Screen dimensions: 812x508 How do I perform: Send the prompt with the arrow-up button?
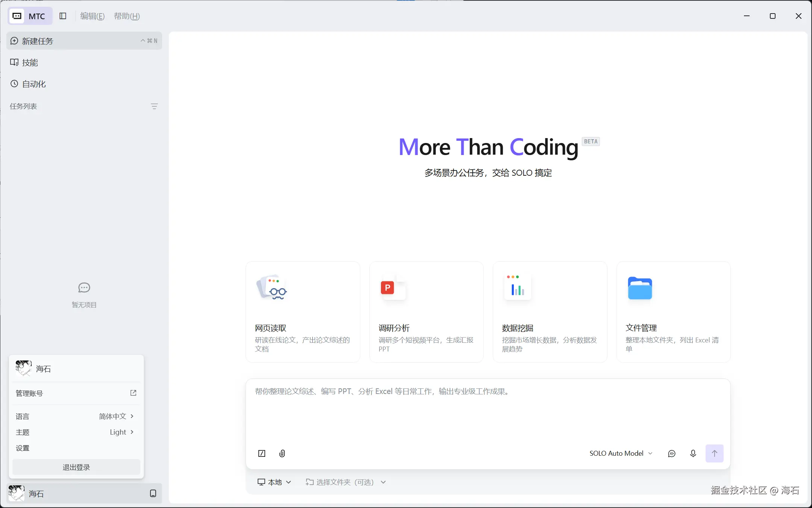[x=715, y=453]
